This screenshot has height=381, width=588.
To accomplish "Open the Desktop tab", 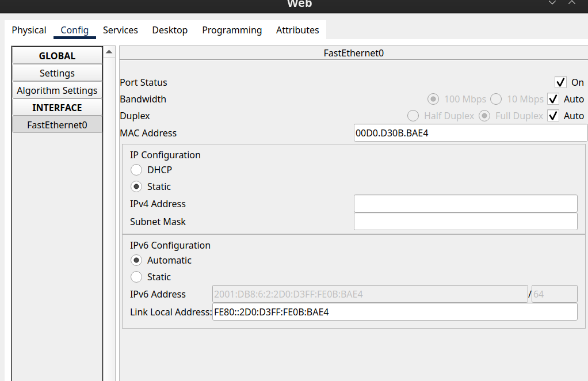I will (x=170, y=30).
